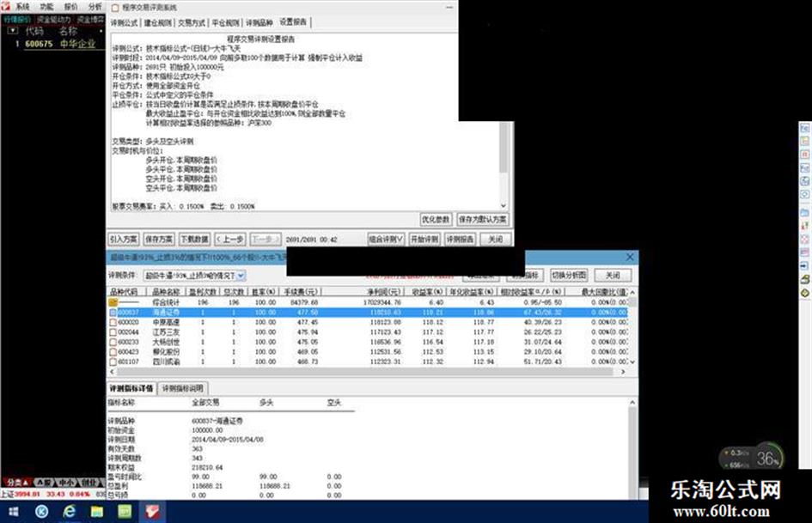Tick the checkbox for 600233 大杨创世
Image resolution: width=812 pixels, height=523 pixels.
tap(113, 342)
